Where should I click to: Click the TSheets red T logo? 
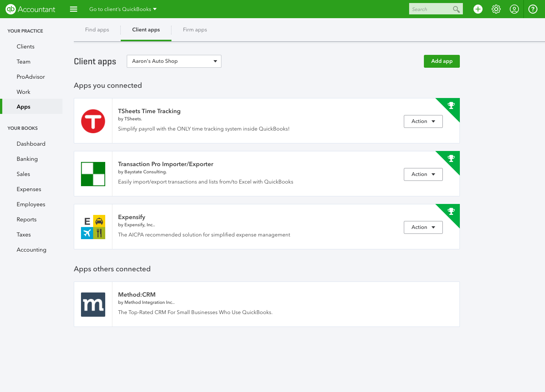[93, 121]
